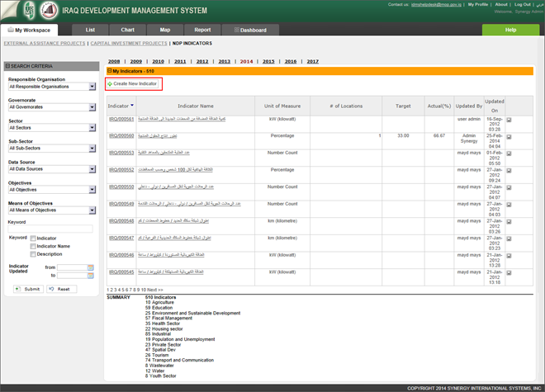Open indicator IRQ/000561 link
Screen dimensions: 545x392
[x=121, y=119]
